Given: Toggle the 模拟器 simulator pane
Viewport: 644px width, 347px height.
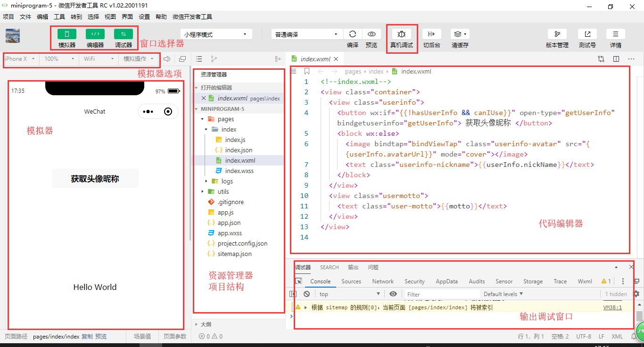Looking at the screenshot, I should click(67, 34).
